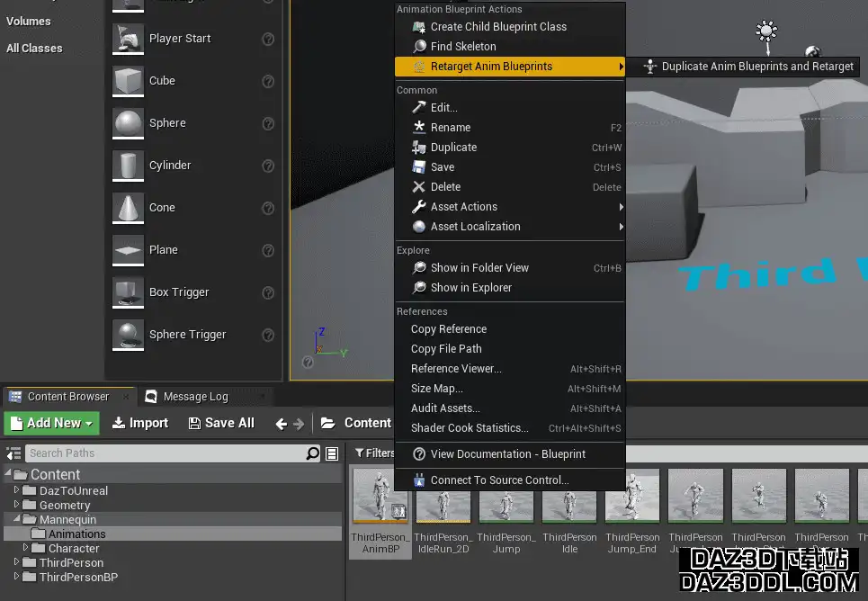Screen dimensions: 868x601
Task: Open the Asset Localization submenu
Action: [510, 227]
